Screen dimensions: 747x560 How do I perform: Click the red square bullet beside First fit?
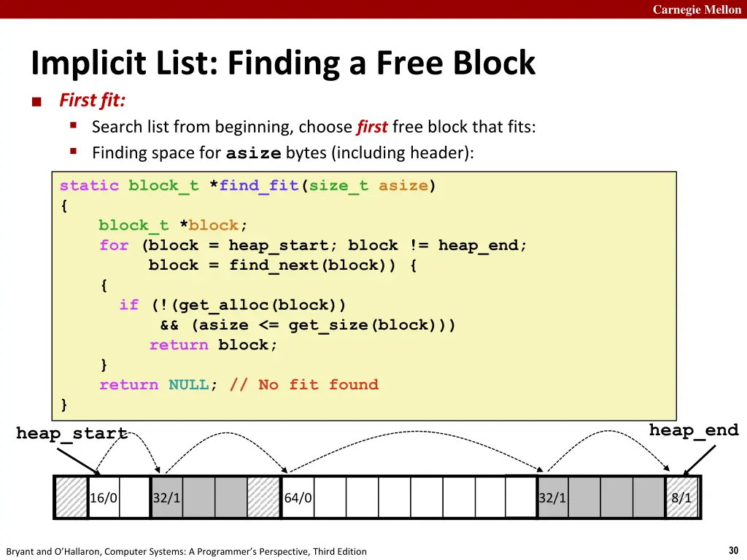point(36,101)
